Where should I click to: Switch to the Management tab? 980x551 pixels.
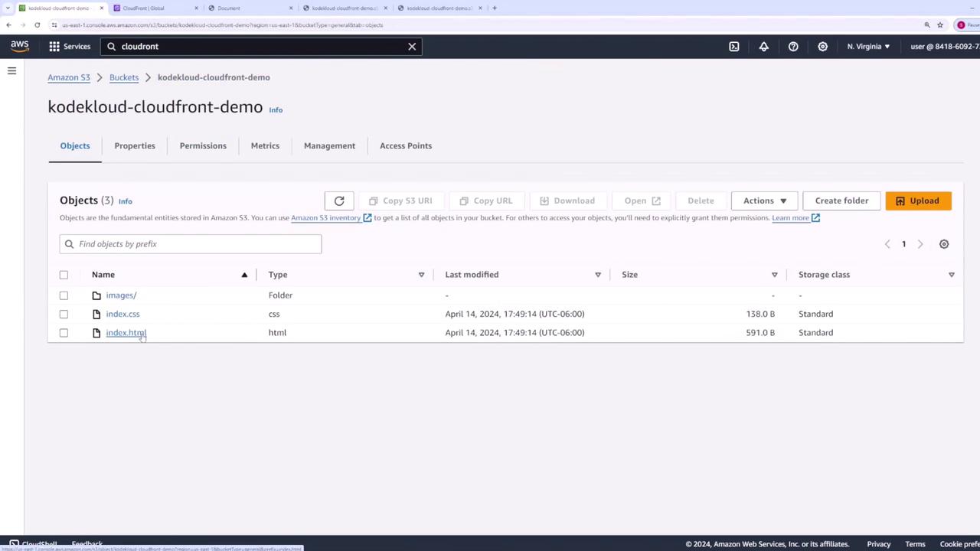(329, 145)
